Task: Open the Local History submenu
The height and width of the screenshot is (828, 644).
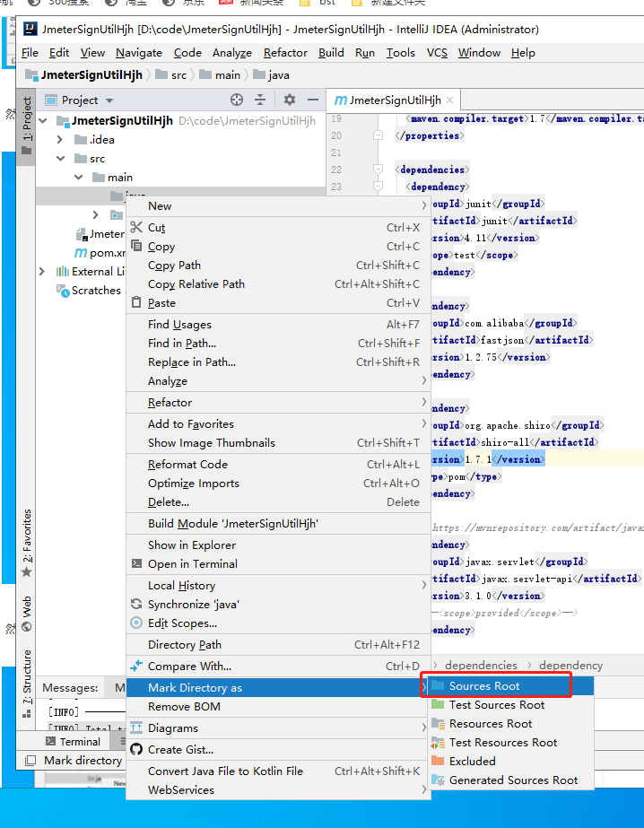Action: (278, 585)
